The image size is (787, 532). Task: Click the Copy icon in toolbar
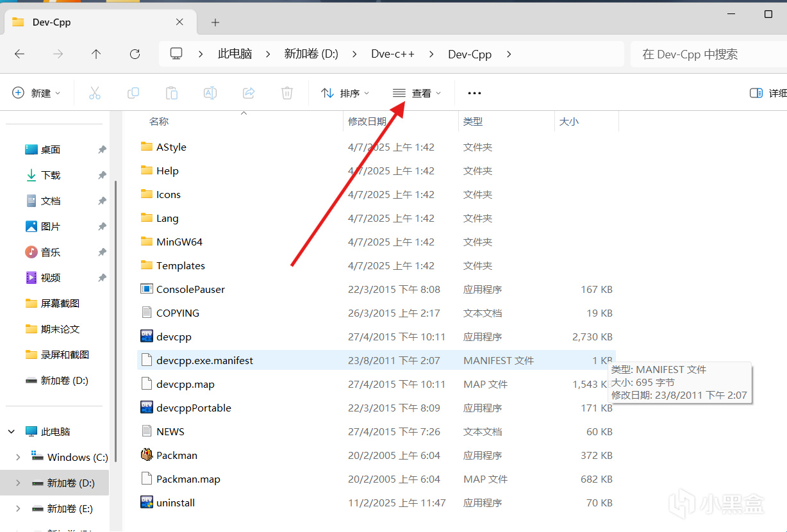tap(133, 93)
